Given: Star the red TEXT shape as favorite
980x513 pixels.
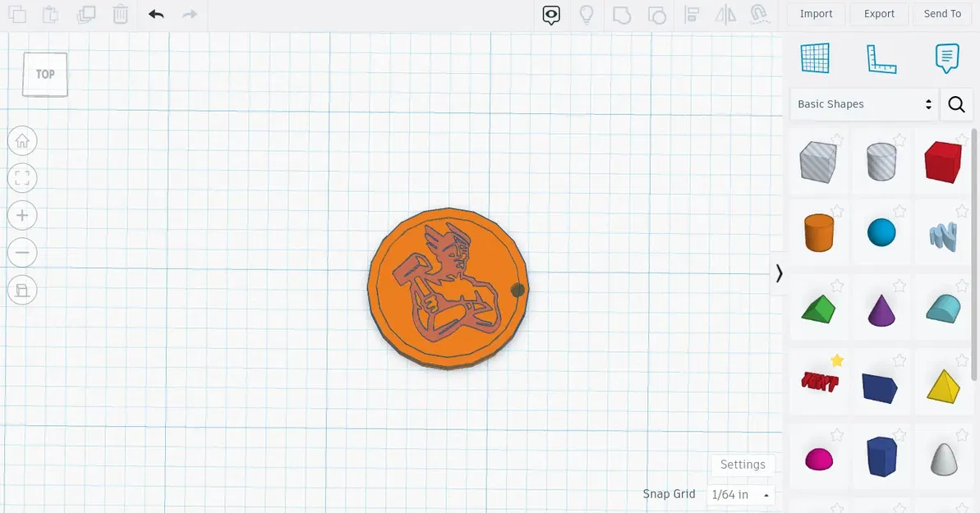Looking at the screenshot, I should click(x=837, y=360).
